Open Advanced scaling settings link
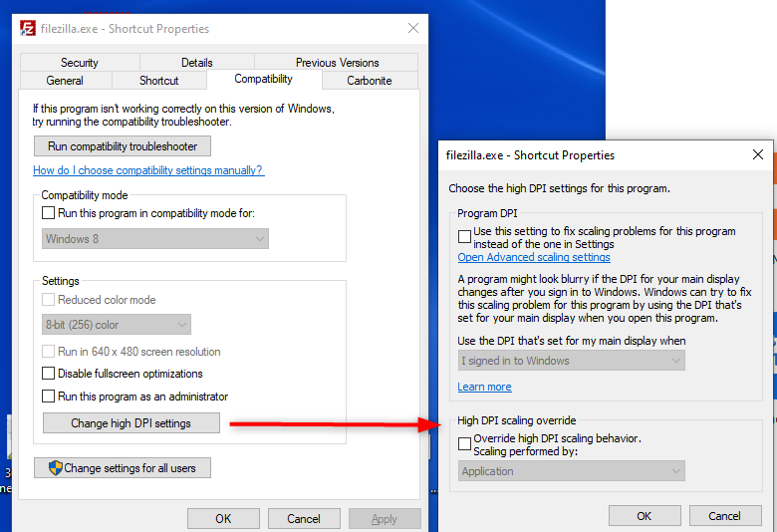 coord(534,257)
